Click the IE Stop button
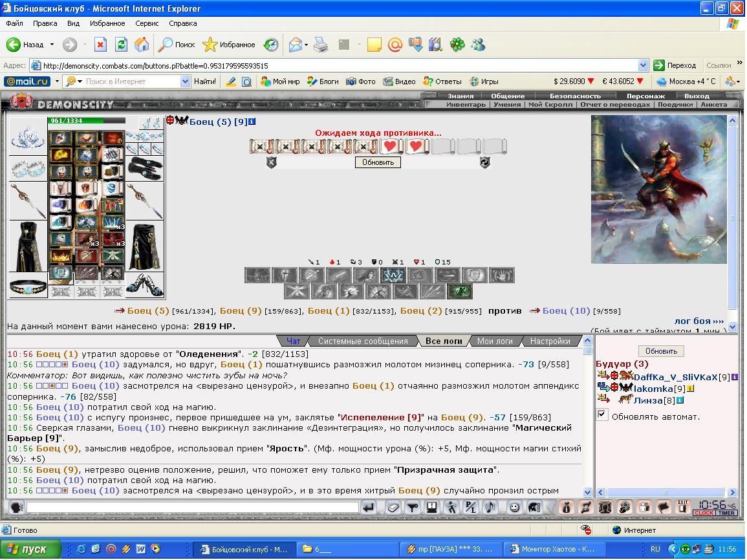Viewport: 747px width, 560px height. (100, 45)
